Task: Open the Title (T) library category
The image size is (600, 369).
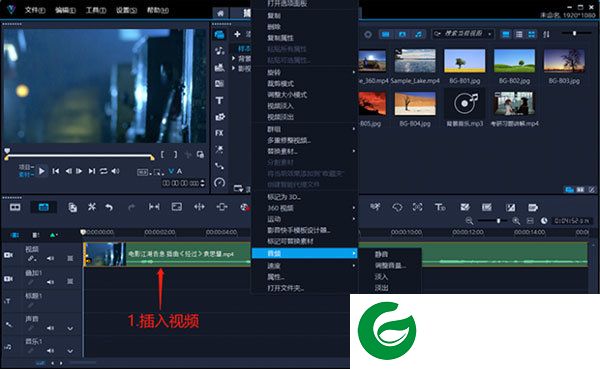Action: (x=219, y=100)
